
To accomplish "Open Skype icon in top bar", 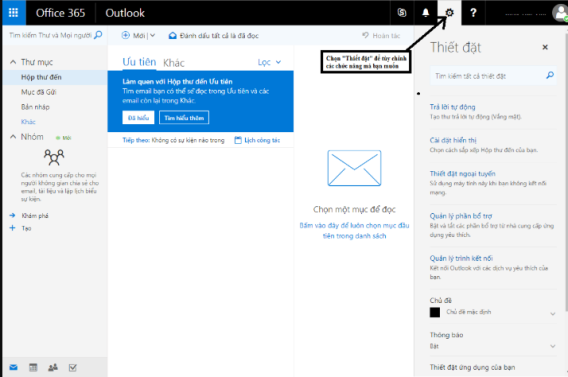I will pyautogui.click(x=402, y=13).
